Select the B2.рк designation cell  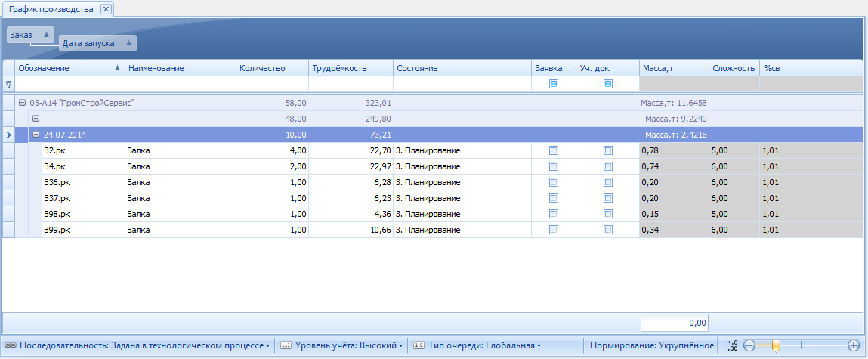tap(84, 150)
